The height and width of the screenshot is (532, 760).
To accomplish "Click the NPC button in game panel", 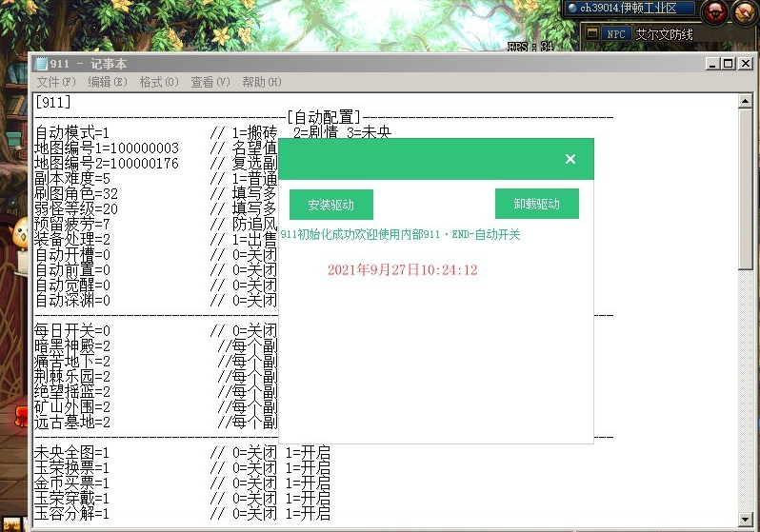I will [x=618, y=33].
